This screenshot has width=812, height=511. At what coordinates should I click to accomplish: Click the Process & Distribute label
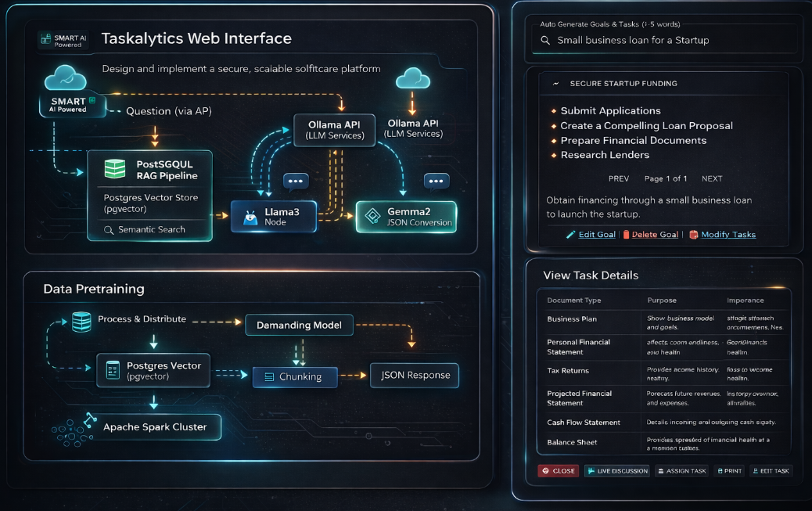(142, 319)
